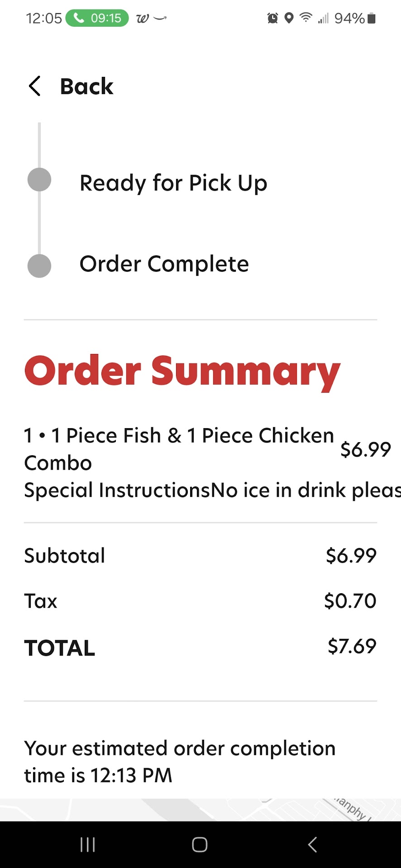Tap the alarm clock status icon
The image size is (401, 868).
[x=272, y=18]
